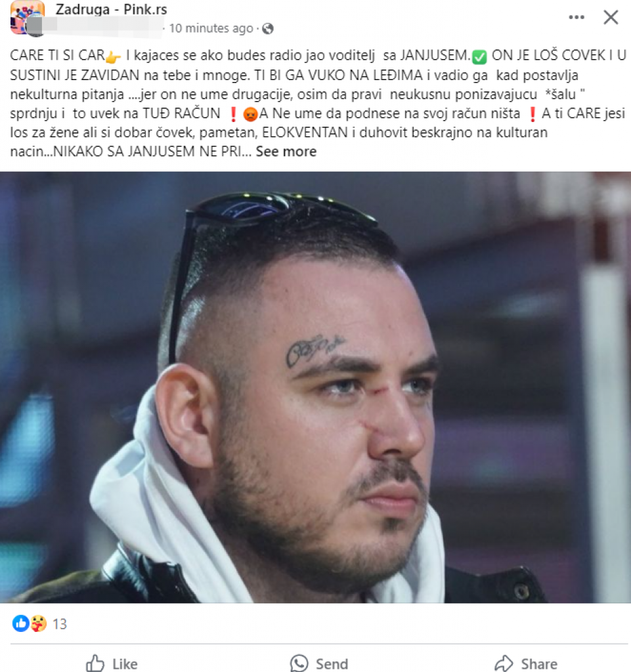Close the post with the X icon
Image resolution: width=631 pixels, height=672 pixels.
(611, 17)
